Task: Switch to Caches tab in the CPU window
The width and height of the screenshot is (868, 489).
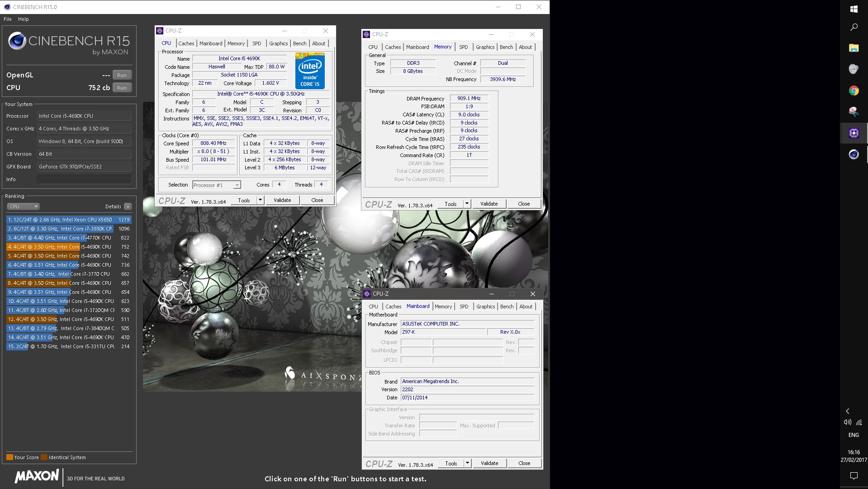Action: pos(186,43)
